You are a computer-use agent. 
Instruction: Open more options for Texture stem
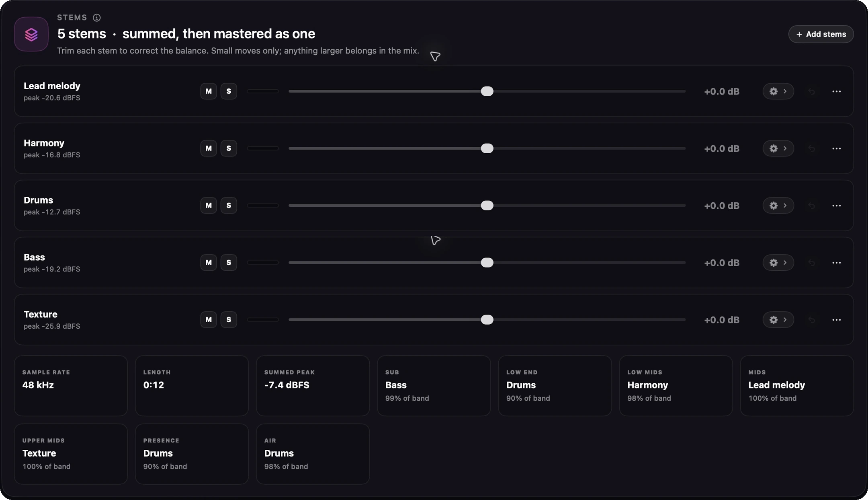tap(837, 320)
